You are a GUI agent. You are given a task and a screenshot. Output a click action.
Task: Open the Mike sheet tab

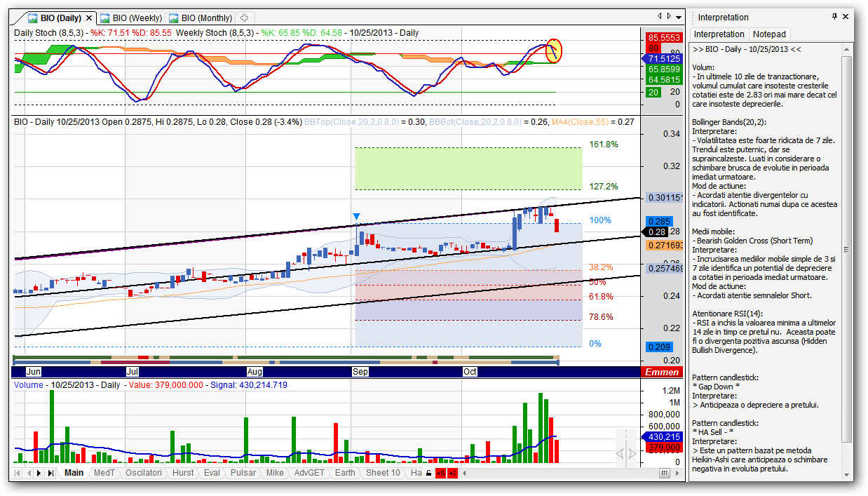click(x=275, y=473)
